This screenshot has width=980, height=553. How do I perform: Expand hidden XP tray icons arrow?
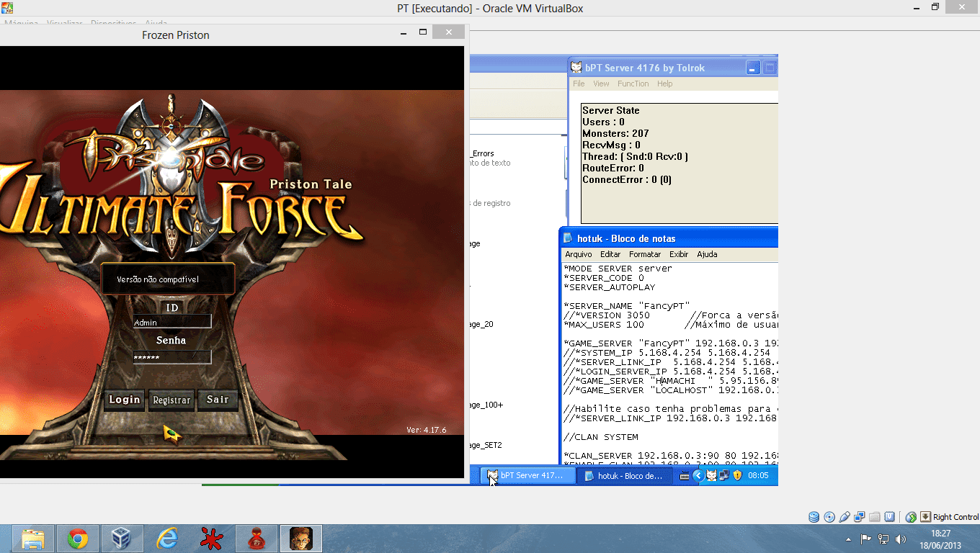(x=698, y=475)
